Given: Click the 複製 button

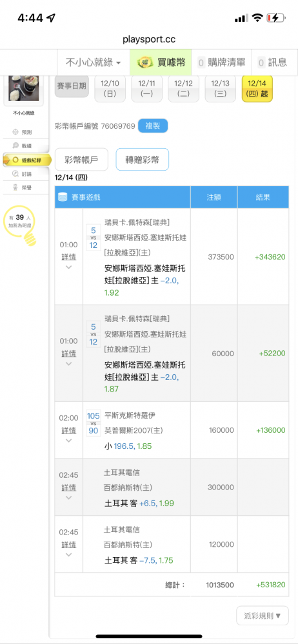Looking at the screenshot, I should (153, 126).
